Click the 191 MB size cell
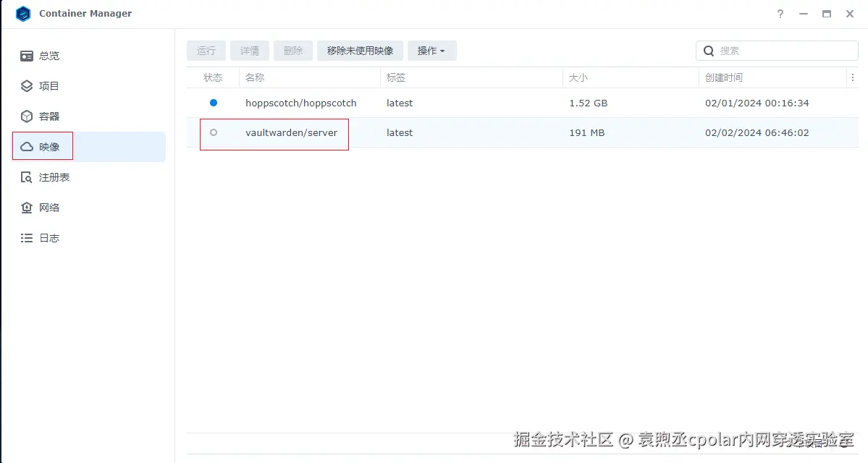 click(587, 133)
